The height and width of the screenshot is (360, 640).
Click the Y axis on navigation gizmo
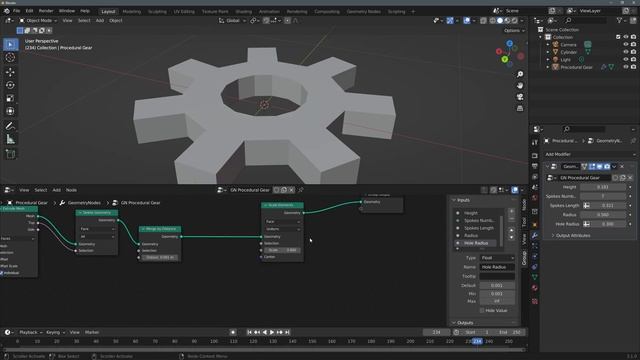click(505, 60)
